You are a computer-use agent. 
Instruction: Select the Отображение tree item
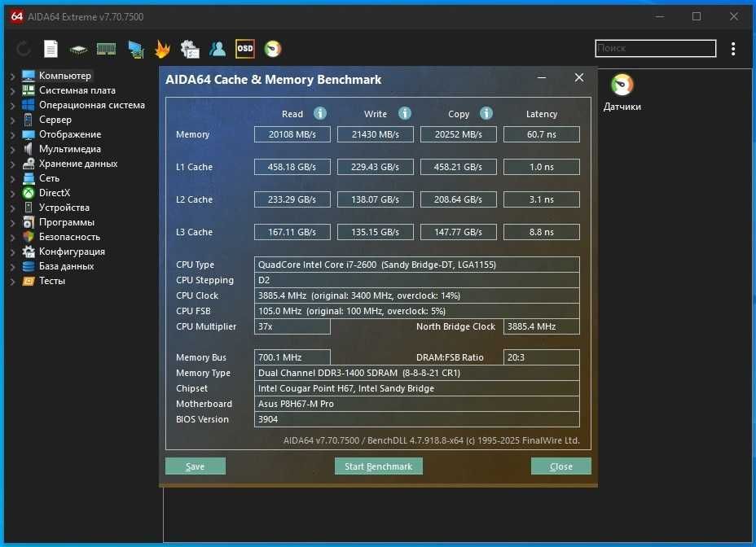(70, 134)
